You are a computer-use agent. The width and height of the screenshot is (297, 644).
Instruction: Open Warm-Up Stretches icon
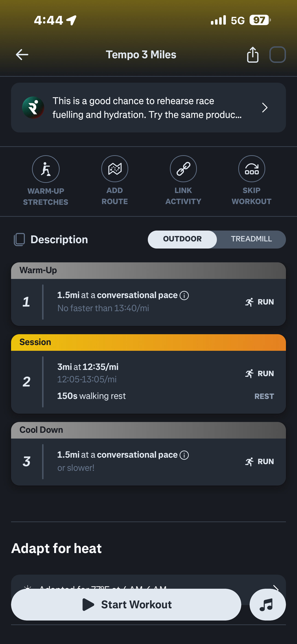point(46,169)
